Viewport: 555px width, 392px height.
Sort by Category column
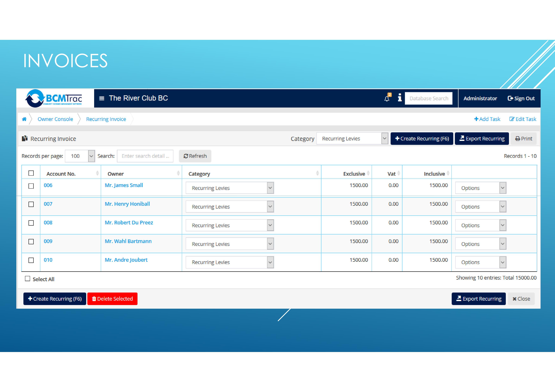tap(317, 173)
